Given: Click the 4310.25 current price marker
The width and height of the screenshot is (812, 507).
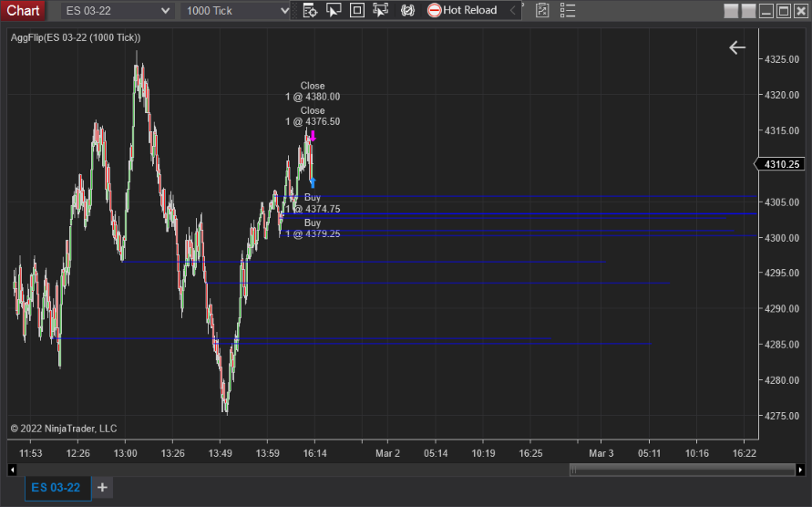Looking at the screenshot, I should coord(779,164).
